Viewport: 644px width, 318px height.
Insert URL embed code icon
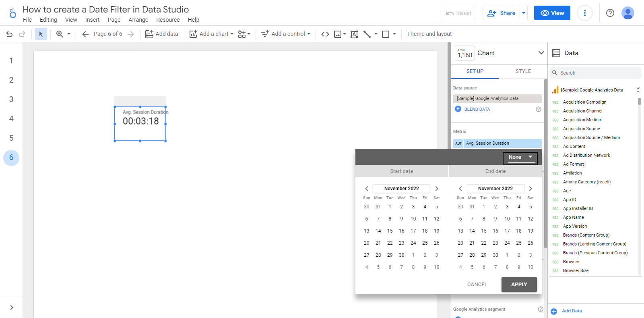[325, 34]
